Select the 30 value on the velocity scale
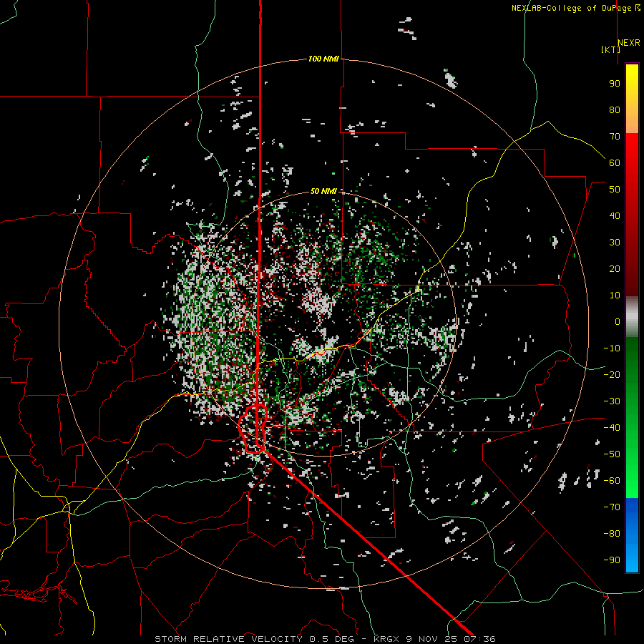The width and height of the screenshot is (644, 644). point(615,243)
